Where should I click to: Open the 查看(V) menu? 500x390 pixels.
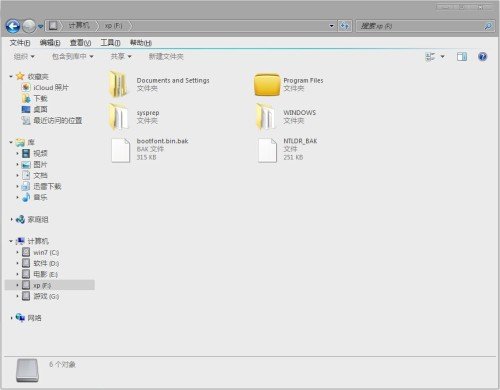tap(80, 43)
